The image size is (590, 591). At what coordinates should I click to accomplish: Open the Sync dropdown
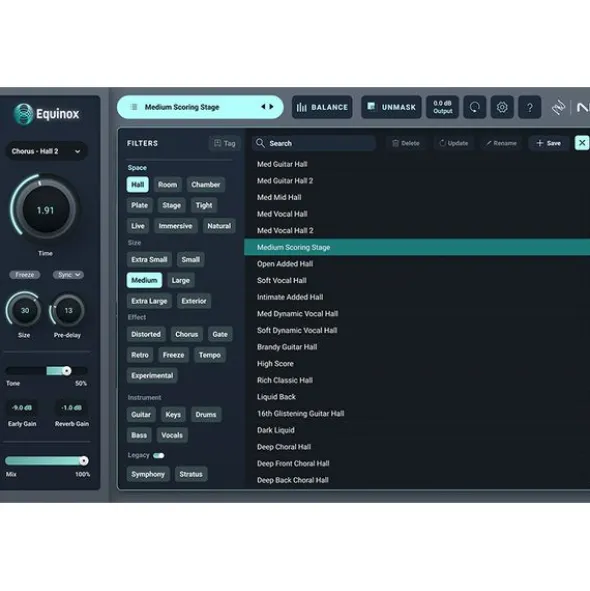pos(68,275)
